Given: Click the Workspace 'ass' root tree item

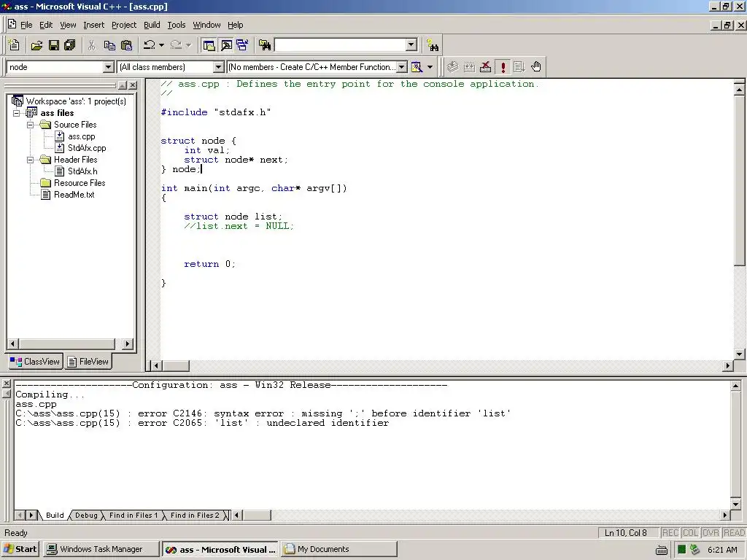Looking at the screenshot, I should coord(76,101).
